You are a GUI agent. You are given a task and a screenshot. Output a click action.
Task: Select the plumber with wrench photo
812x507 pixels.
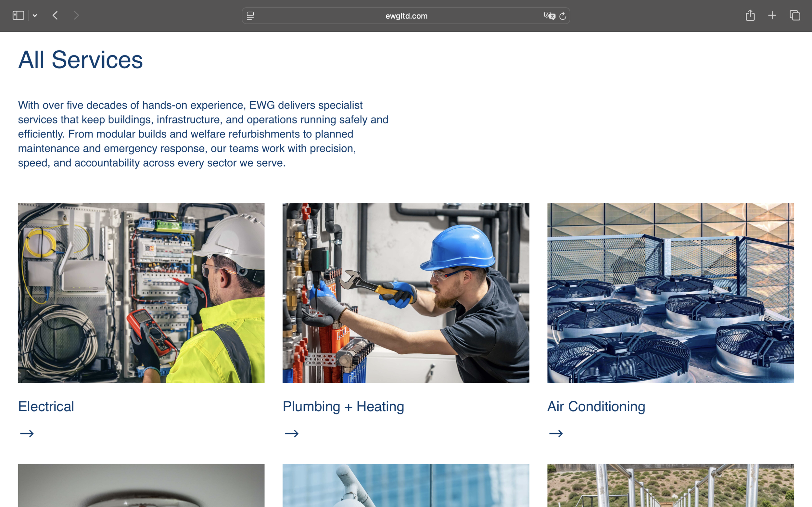[406, 292]
